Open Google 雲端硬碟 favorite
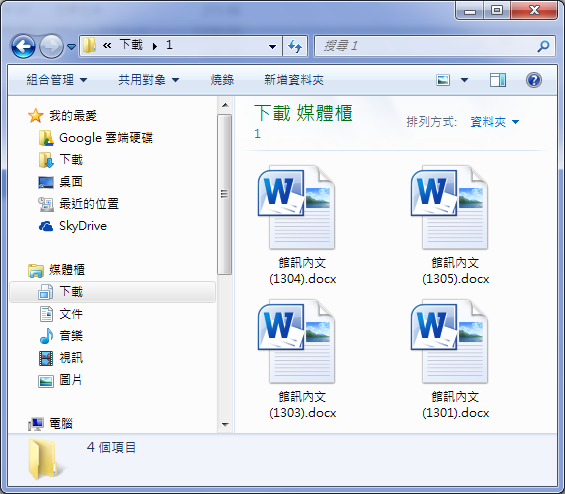 point(106,138)
